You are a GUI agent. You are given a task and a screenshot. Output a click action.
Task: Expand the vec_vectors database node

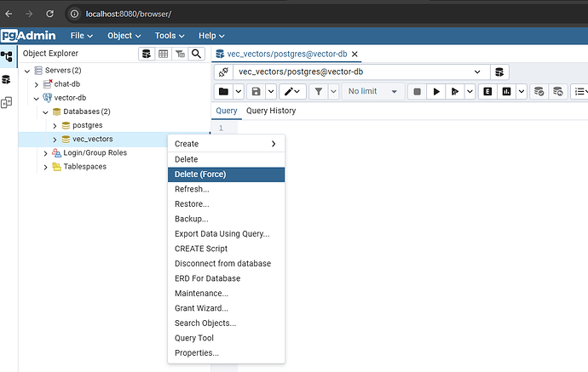(55, 140)
